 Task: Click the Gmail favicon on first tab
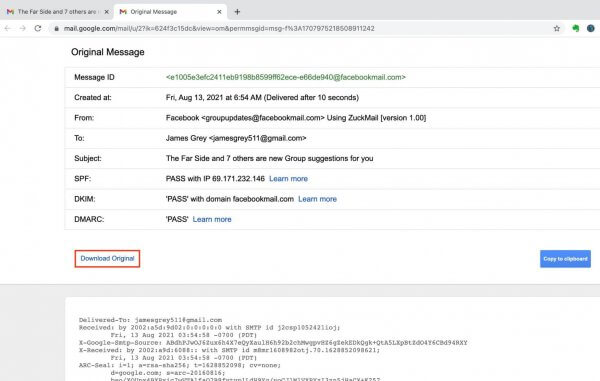pos(10,12)
